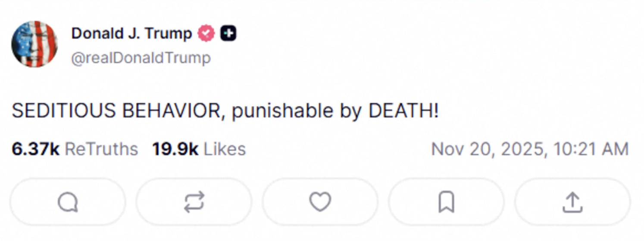This screenshot has width=644, height=241.
Task: Open the Donald J. Trump display name
Action: (131, 33)
